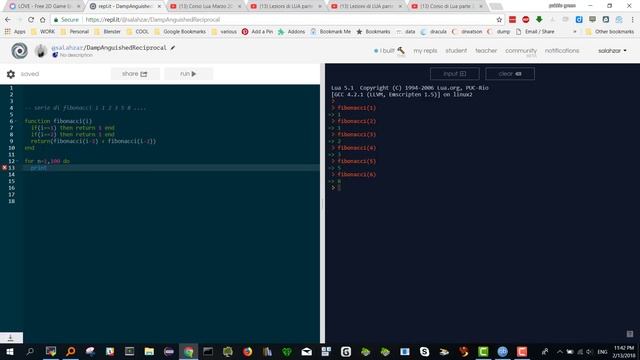Collapse function fold arrow on line 6

coord(17,121)
